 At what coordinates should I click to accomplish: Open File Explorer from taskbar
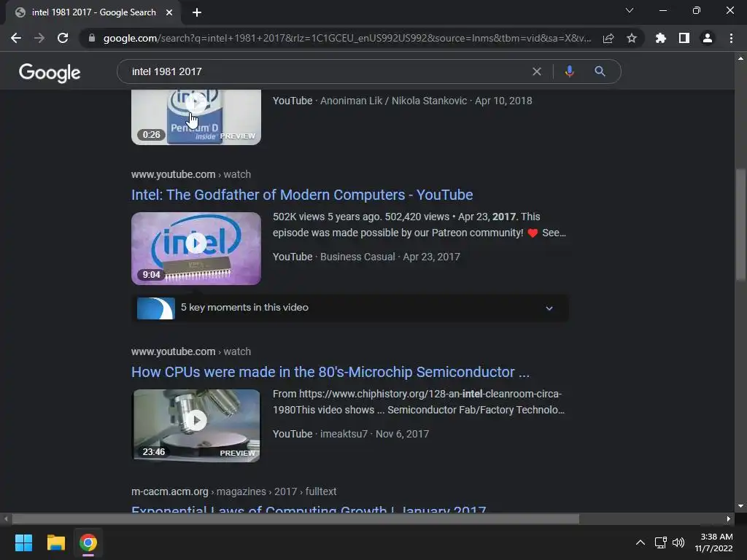coord(55,542)
